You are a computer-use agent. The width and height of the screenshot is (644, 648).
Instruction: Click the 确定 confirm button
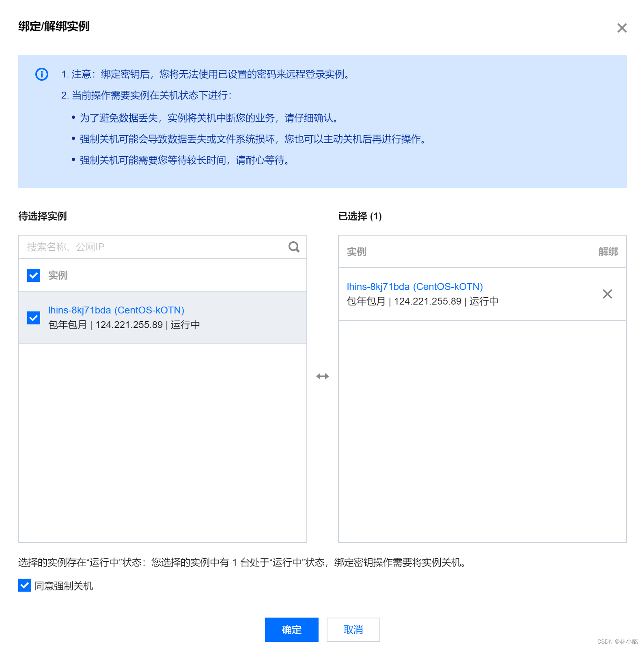click(291, 630)
